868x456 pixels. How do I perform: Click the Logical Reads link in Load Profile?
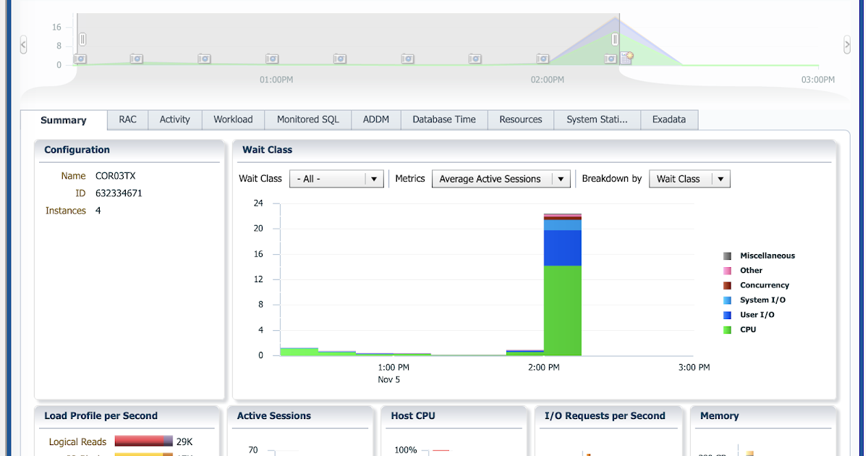(x=77, y=441)
